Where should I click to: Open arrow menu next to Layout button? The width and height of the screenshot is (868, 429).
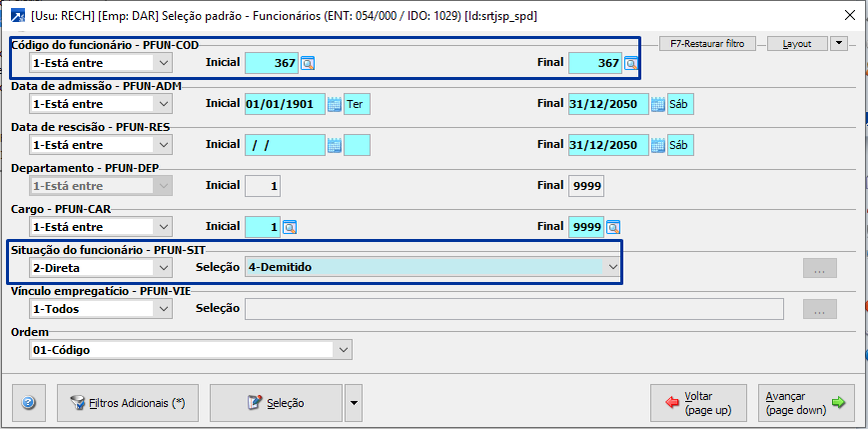click(839, 44)
